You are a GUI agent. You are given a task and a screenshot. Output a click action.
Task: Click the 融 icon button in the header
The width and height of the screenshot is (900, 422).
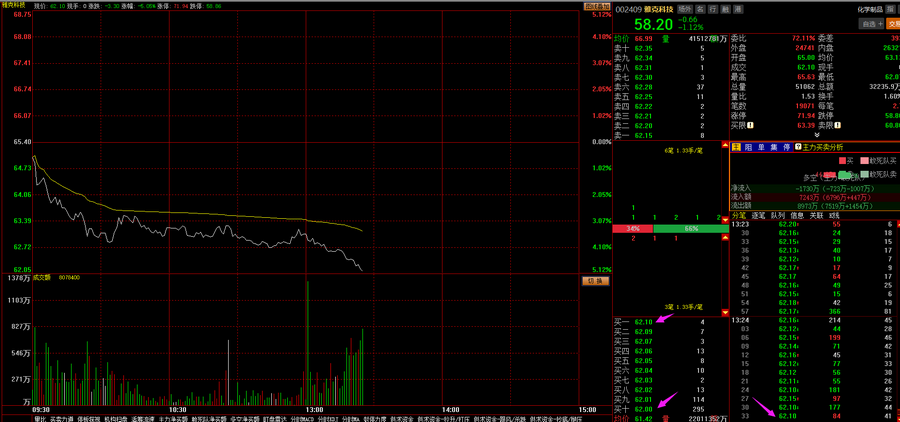coord(726,9)
